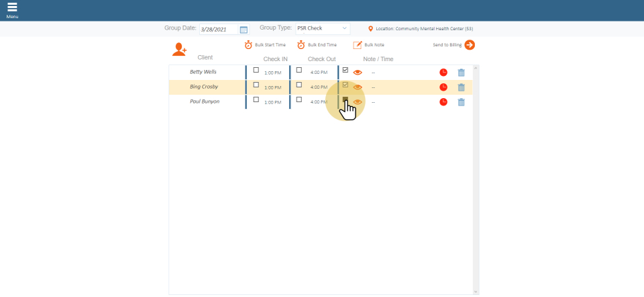
Task: Click the scrollbar up arrow
Action: pyautogui.click(x=476, y=68)
